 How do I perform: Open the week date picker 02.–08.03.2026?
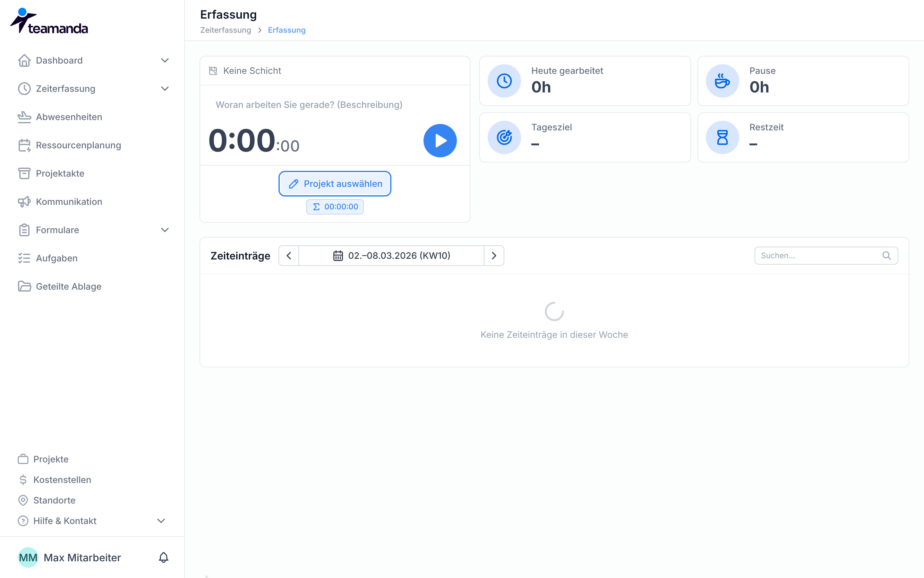tap(391, 255)
